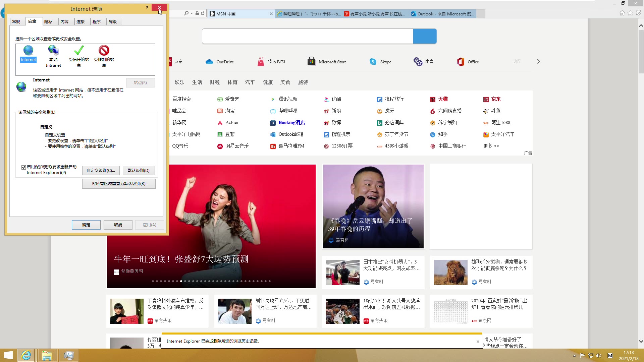The width and height of the screenshot is (644, 362).
Task: Expand next shortcuts with right chevron
Action: click(x=538, y=62)
